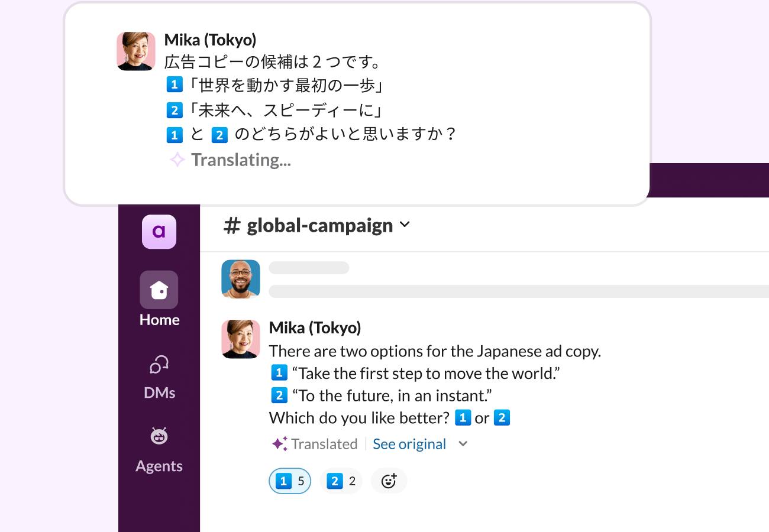Toggle the number 1 emoji reaction

tap(289, 481)
